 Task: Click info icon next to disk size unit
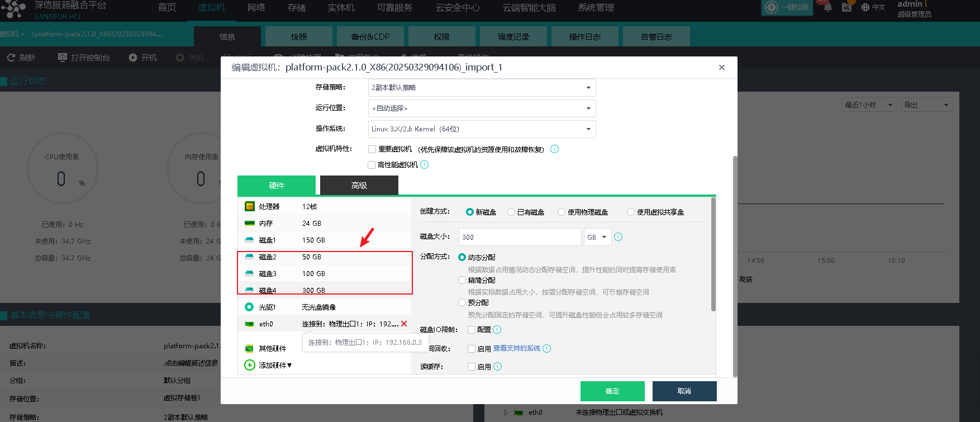tap(618, 237)
